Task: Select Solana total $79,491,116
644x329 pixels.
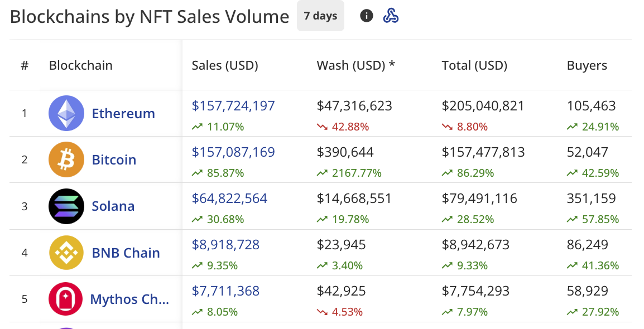Action: click(x=479, y=199)
